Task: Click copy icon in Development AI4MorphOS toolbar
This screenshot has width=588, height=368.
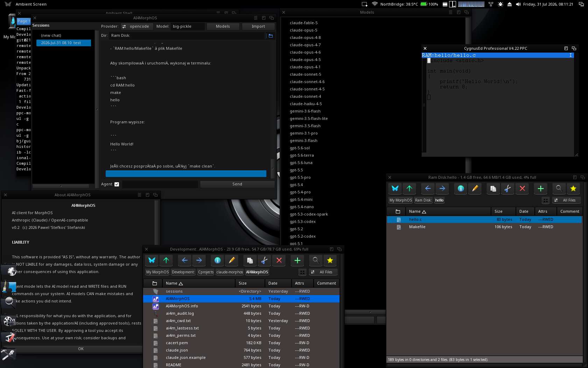Action: [x=250, y=260]
